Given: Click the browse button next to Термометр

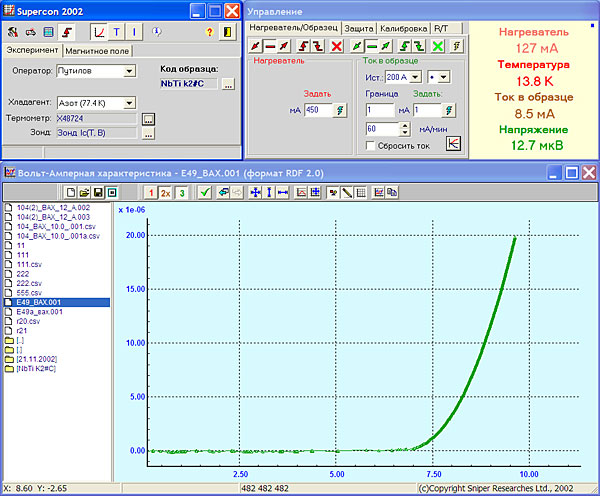Looking at the screenshot, I should tap(148, 119).
